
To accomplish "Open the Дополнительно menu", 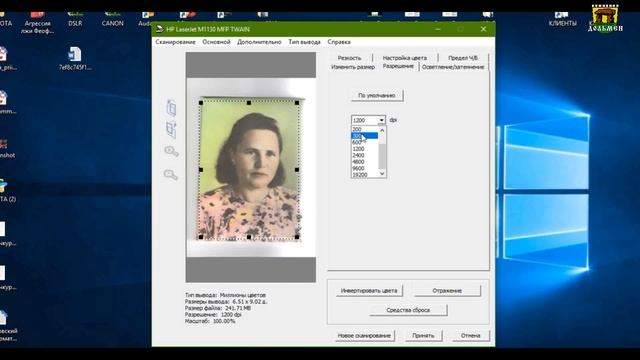I will [259, 42].
